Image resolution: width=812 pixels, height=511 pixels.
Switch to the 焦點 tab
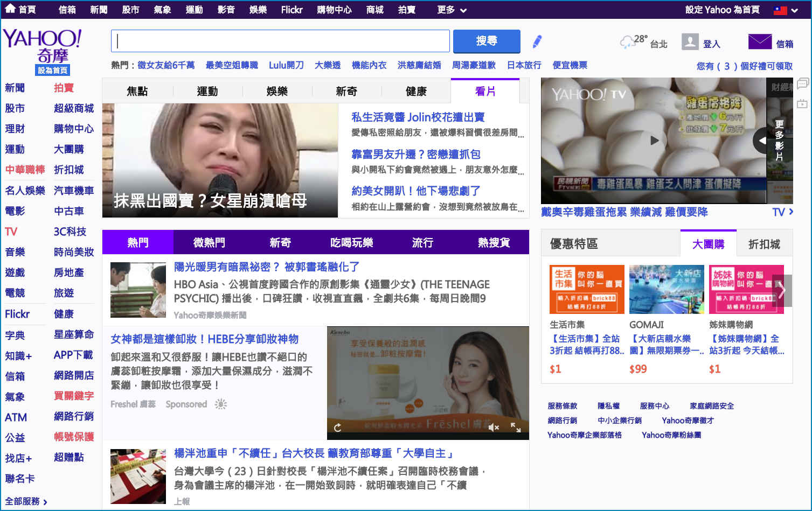[137, 91]
